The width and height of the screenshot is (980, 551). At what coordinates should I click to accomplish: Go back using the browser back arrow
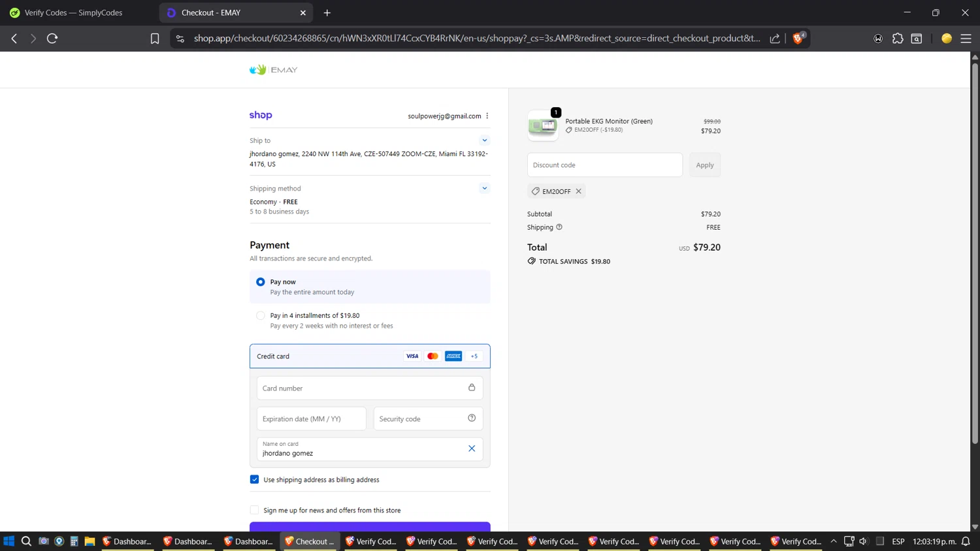[14, 39]
